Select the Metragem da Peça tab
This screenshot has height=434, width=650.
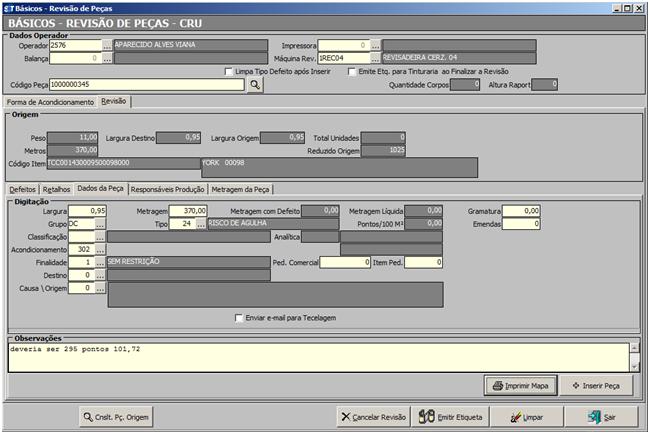pos(240,188)
